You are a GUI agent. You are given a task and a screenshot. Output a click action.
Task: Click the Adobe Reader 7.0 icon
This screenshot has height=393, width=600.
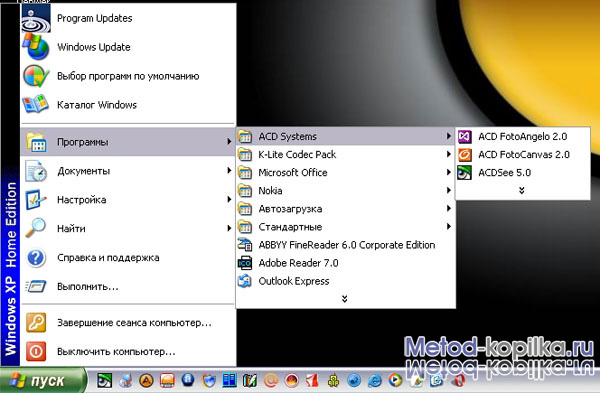tap(245, 263)
